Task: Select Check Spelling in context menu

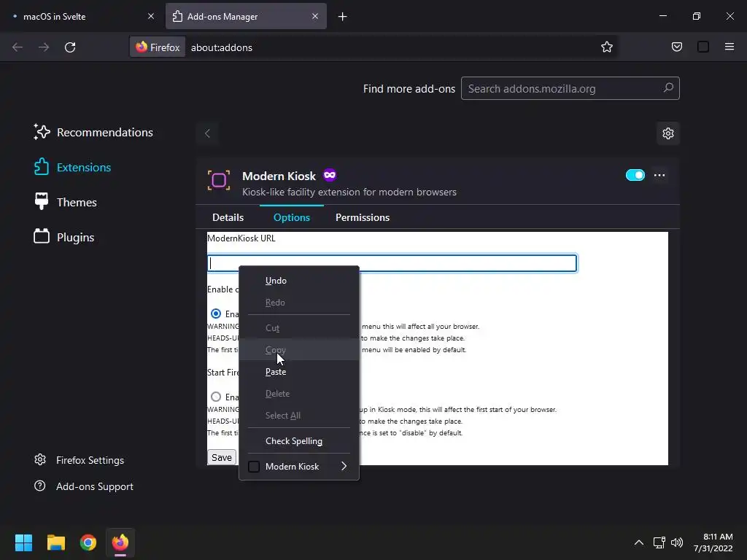Action: tap(299, 441)
